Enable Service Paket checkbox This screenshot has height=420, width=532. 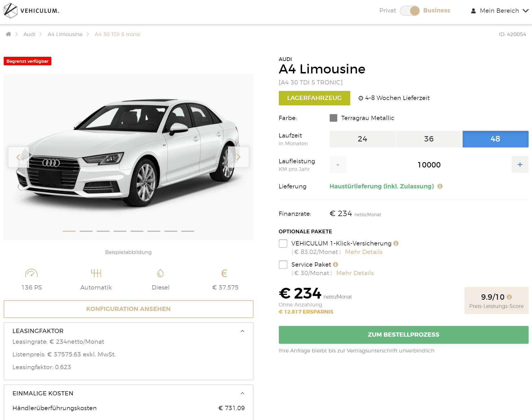click(283, 265)
